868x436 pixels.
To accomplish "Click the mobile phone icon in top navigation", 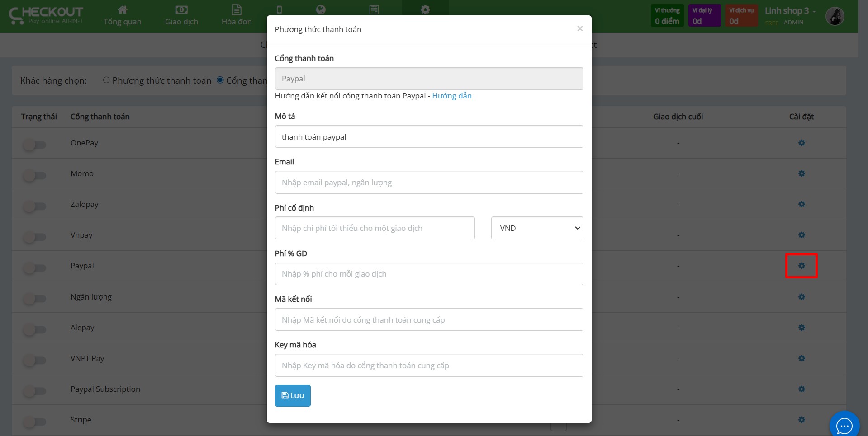I will point(279,9).
